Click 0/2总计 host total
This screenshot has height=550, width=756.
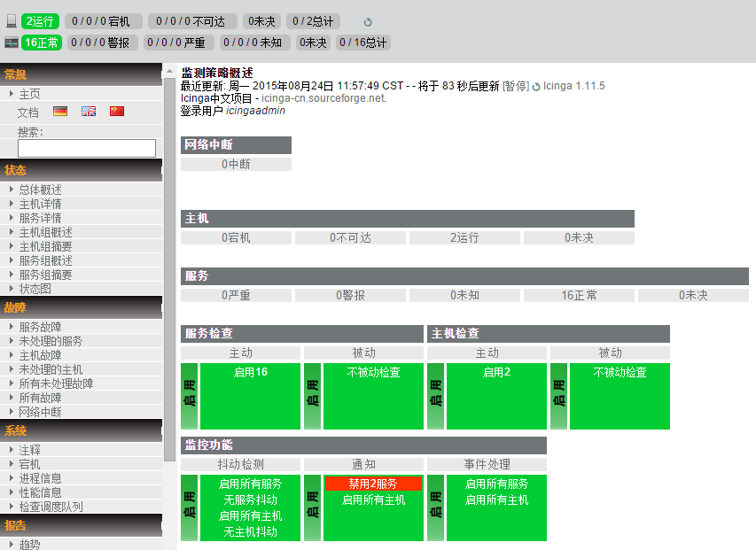click(313, 21)
